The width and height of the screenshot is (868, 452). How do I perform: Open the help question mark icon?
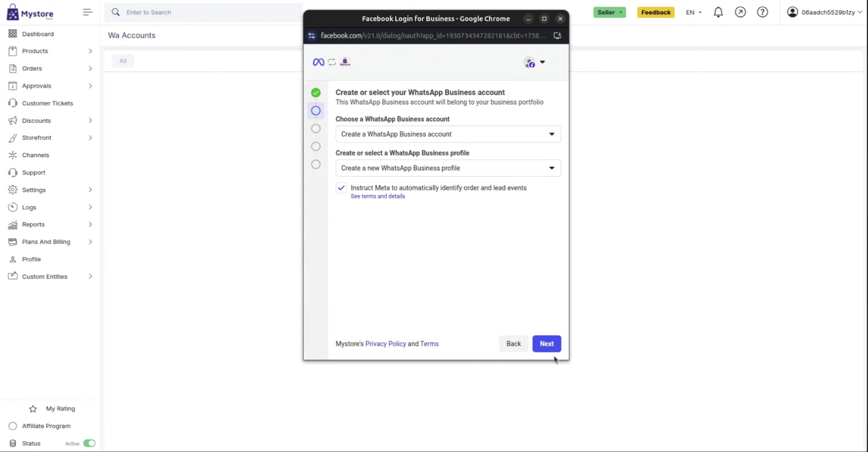[x=762, y=12]
